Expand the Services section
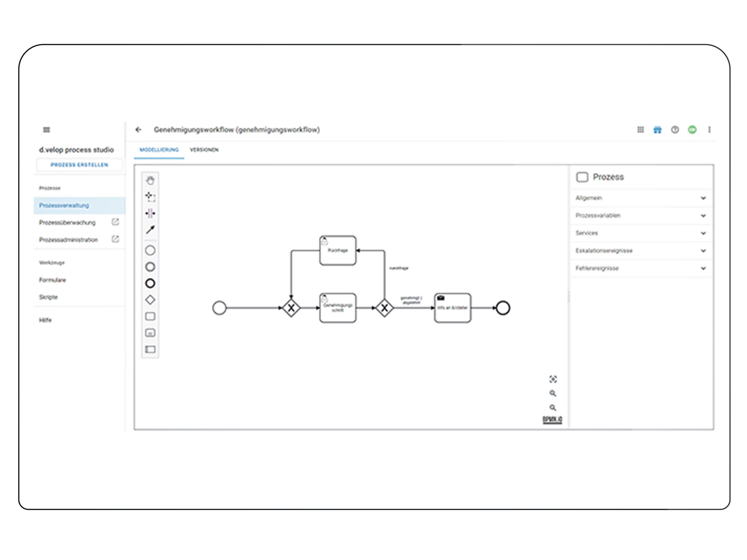This screenshot has height=560, width=747. tap(642, 233)
